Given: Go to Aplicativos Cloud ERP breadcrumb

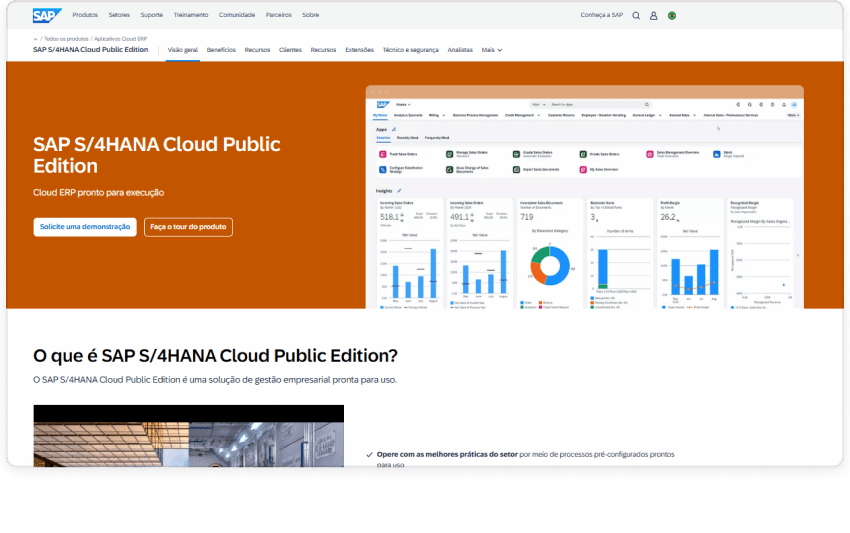Looking at the screenshot, I should 121,39.
